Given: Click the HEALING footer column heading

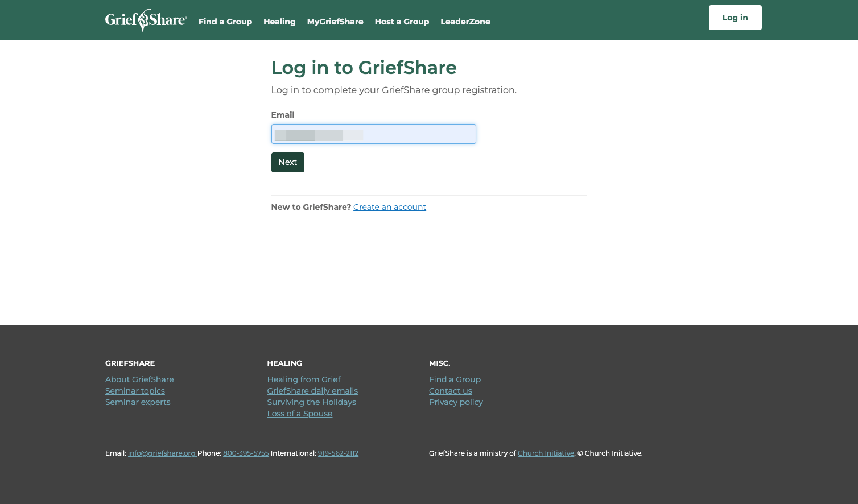Looking at the screenshot, I should [284, 363].
